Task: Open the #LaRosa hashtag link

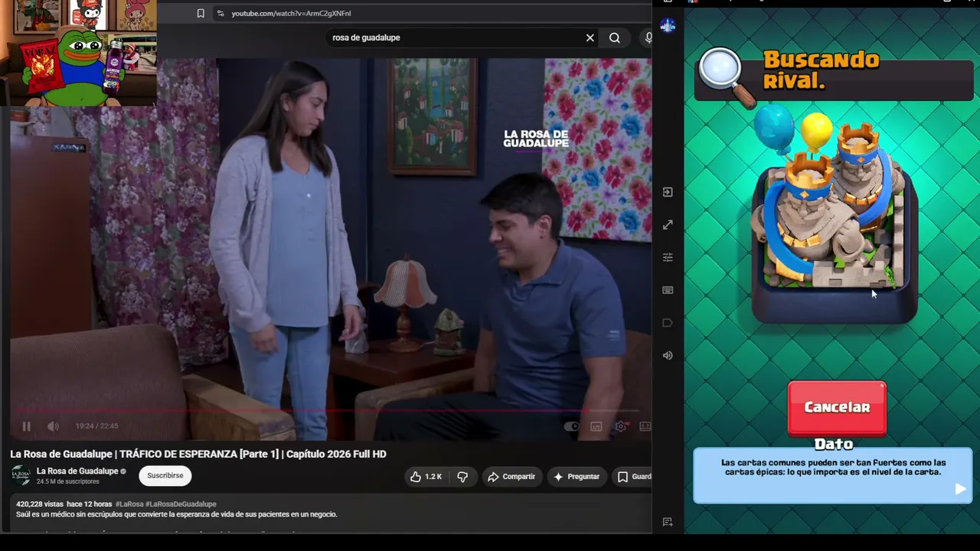Action: click(x=129, y=504)
